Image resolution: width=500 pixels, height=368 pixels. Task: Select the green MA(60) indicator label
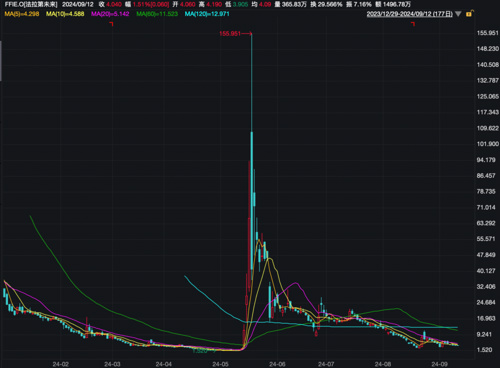click(157, 14)
